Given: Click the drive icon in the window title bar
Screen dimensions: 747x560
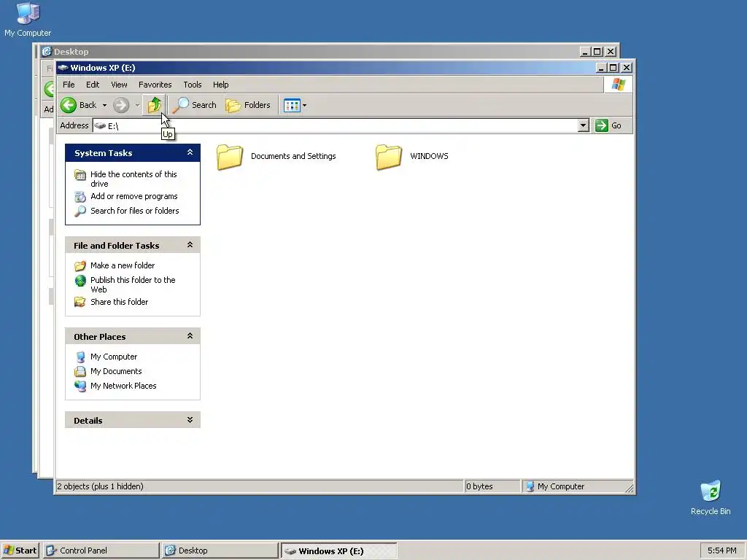Looking at the screenshot, I should pos(63,68).
